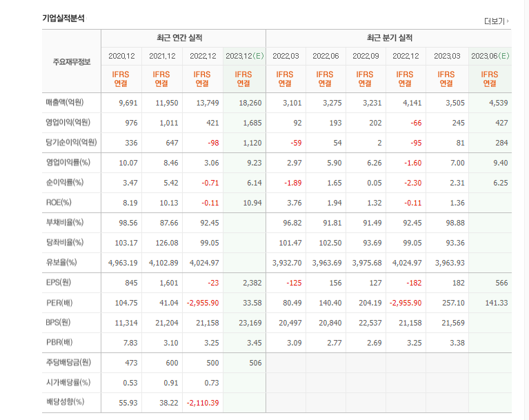The image size is (529, 420).
Task: Select the 유보율(%) row label
Action: click(x=61, y=262)
